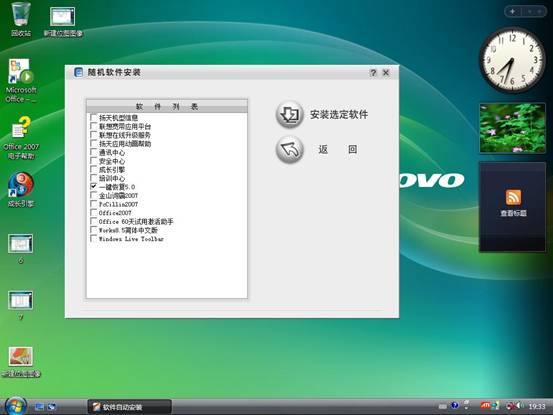Viewport: 553px width, 415px height.
Task: Check the 联想宽带应用平台 checkbox
Action: [x=93, y=126]
